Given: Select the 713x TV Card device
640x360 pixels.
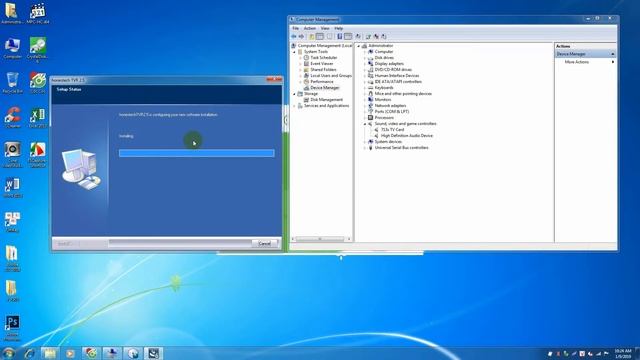Looking at the screenshot, I should tap(392, 129).
